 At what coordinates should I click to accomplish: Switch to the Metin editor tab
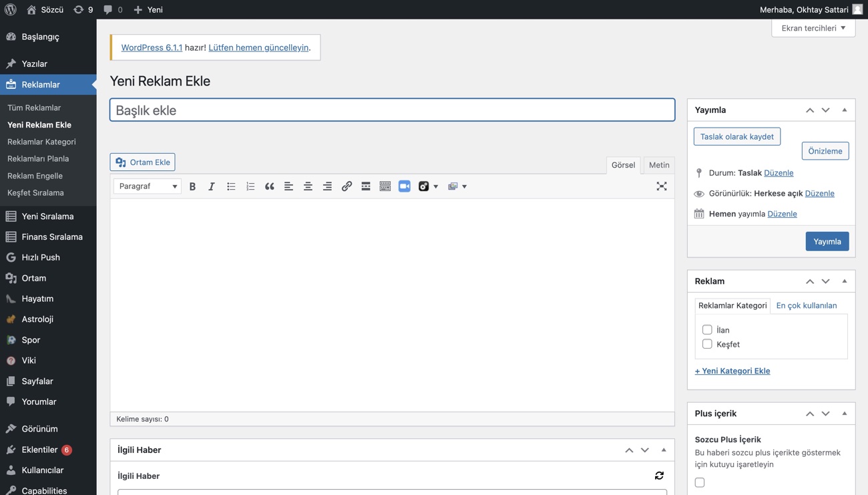(x=658, y=165)
